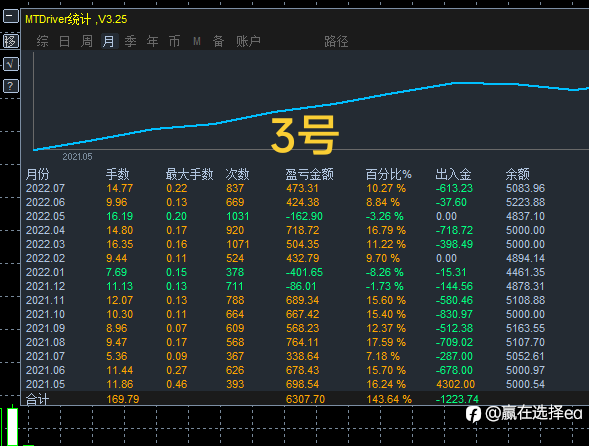The image size is (589, 446).
Task: Click the 移 move icon
Action: coord(11,41)
